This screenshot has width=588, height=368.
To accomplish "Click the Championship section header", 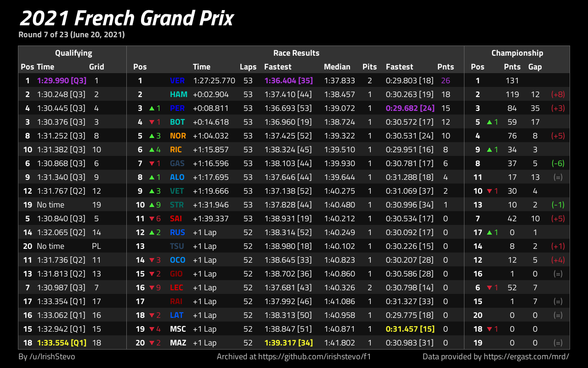I will tap(517, 53).
